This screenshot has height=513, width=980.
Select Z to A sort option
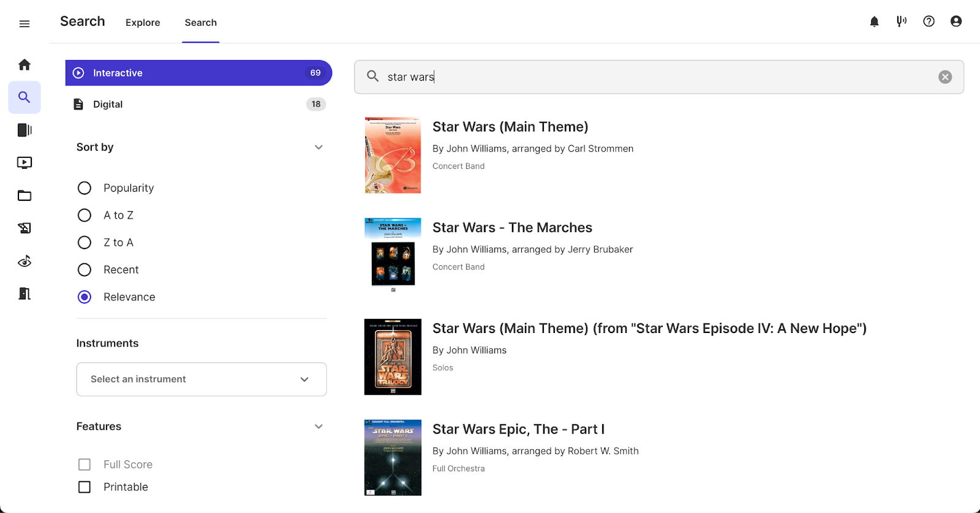coord(85,242)
